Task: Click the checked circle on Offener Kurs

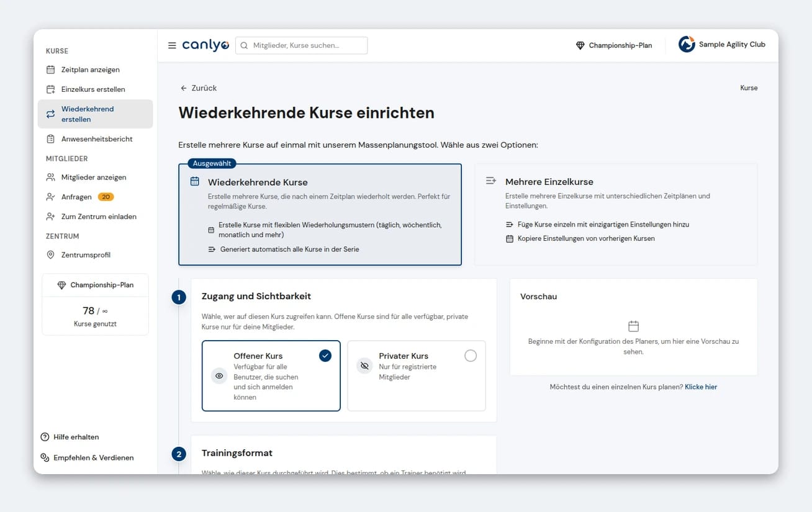Action: [x=325, y=356]
